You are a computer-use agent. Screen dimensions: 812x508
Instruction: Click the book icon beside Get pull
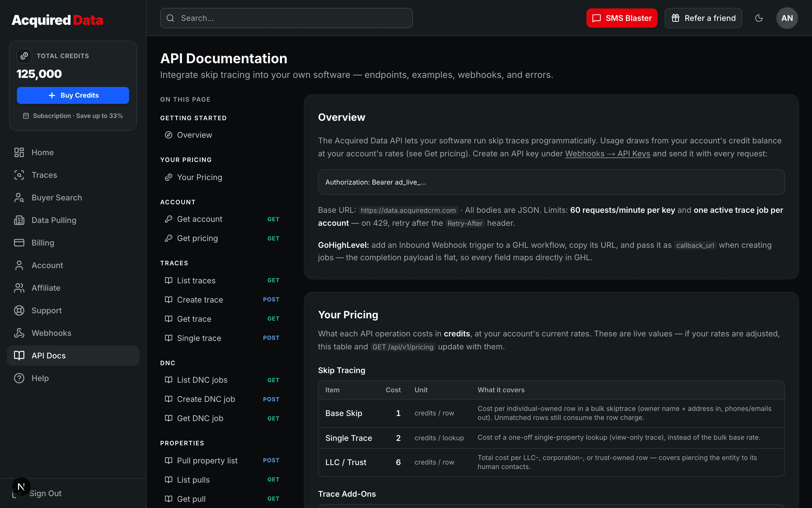click(168, 499)
